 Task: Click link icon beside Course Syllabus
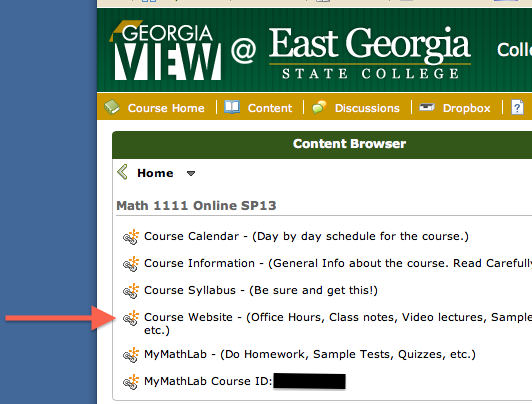[131, 291]
